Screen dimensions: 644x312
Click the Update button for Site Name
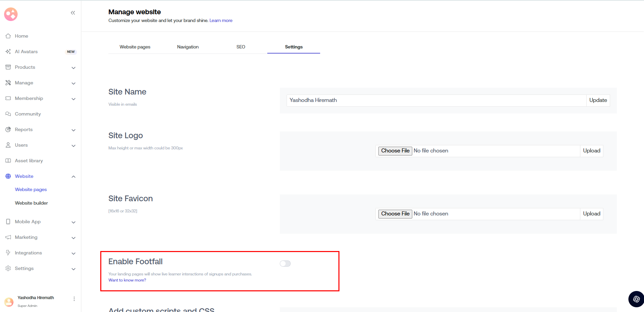(598, 100)
